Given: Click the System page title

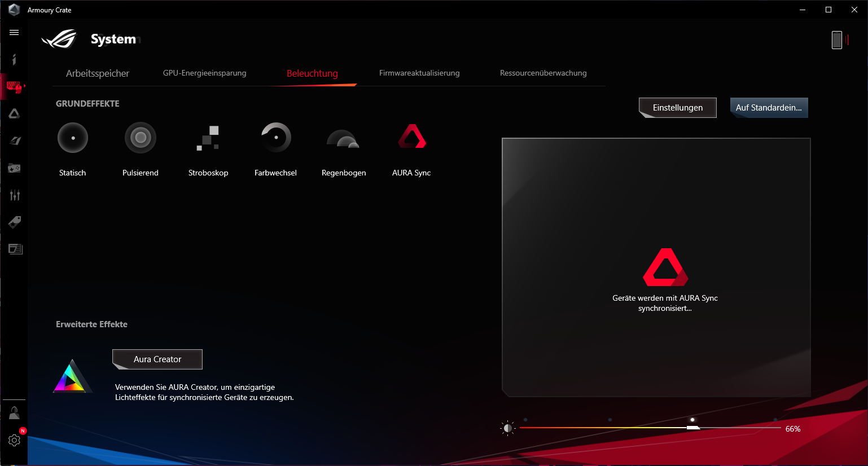Looking at the screenshot, I should click(113, 39).
